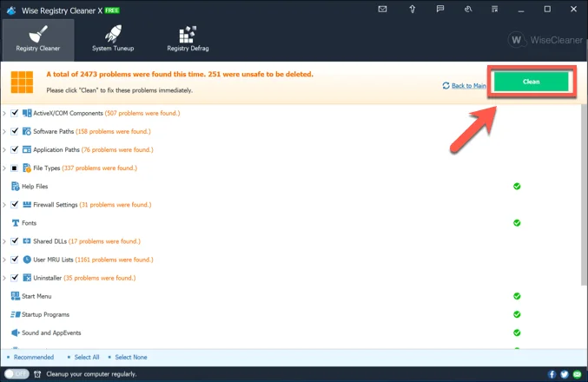Image resolution: width=588 pixels, height=382 pixels.
Task: Click the Start Menu icon
Action: coord(16,296)
